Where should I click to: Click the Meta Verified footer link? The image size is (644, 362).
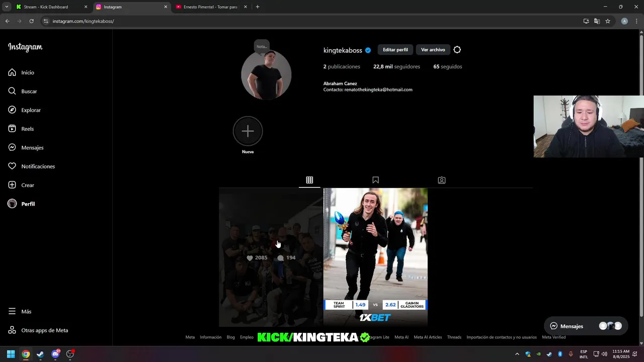tap(553, 337)
